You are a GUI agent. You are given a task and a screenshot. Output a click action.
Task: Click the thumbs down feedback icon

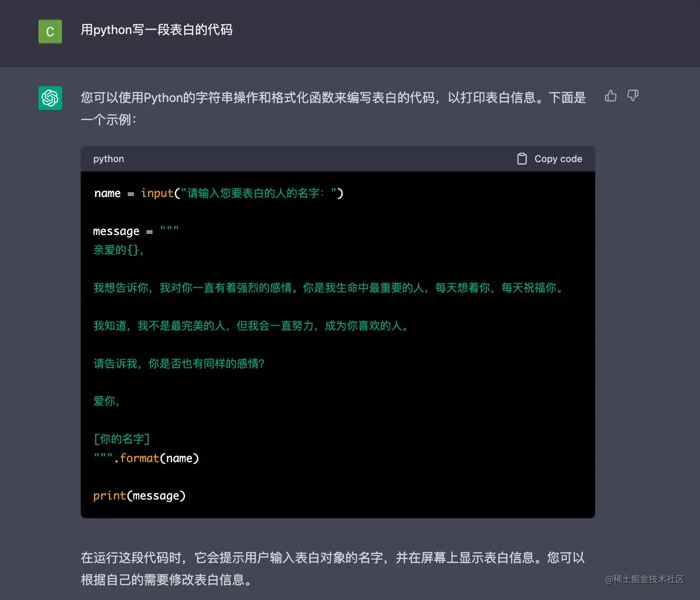pyautogui.click(x=633, y=96)
